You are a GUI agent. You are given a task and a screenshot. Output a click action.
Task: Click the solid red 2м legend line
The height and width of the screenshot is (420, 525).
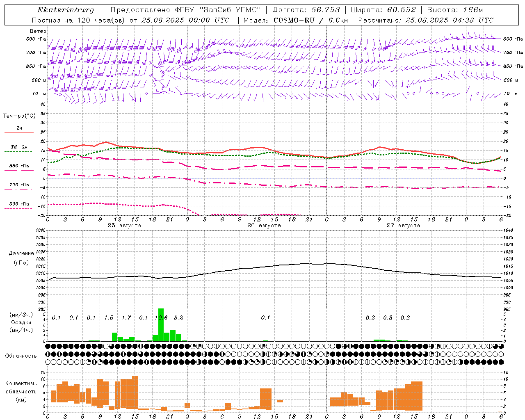click(x=19, y=132)
